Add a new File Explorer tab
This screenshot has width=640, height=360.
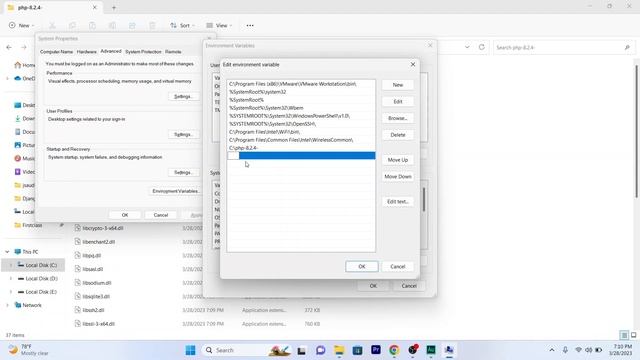click(x=114, y=7)
